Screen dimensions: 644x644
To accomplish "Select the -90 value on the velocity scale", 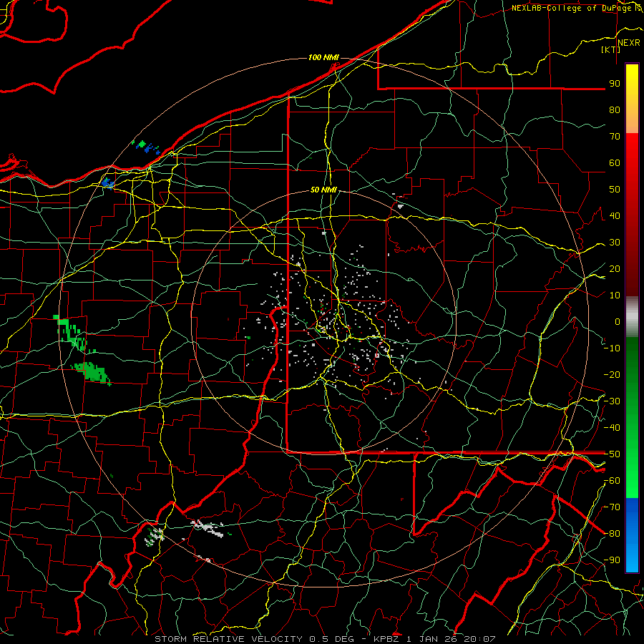I will click(x=612, y=560).
